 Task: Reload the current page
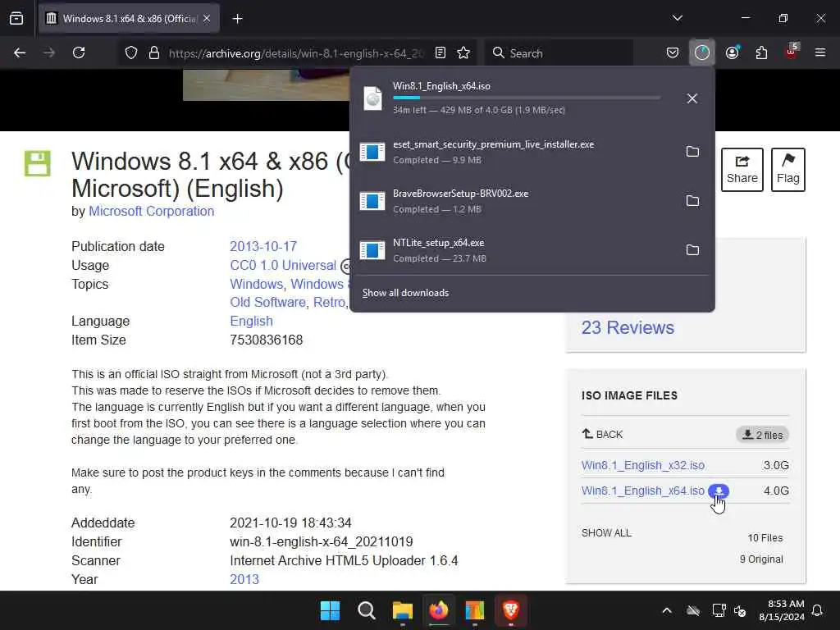point(79,52)
